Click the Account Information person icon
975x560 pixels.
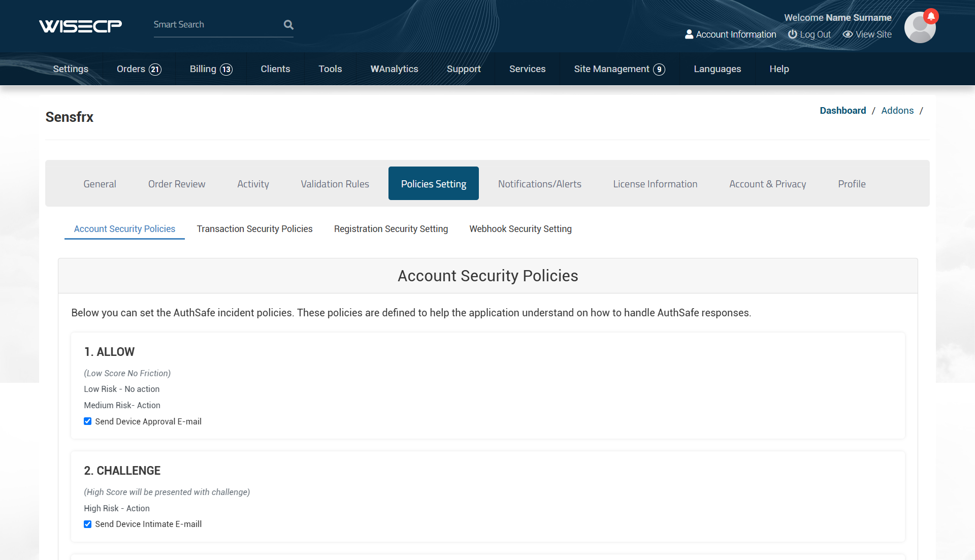(x=689, y=34)
